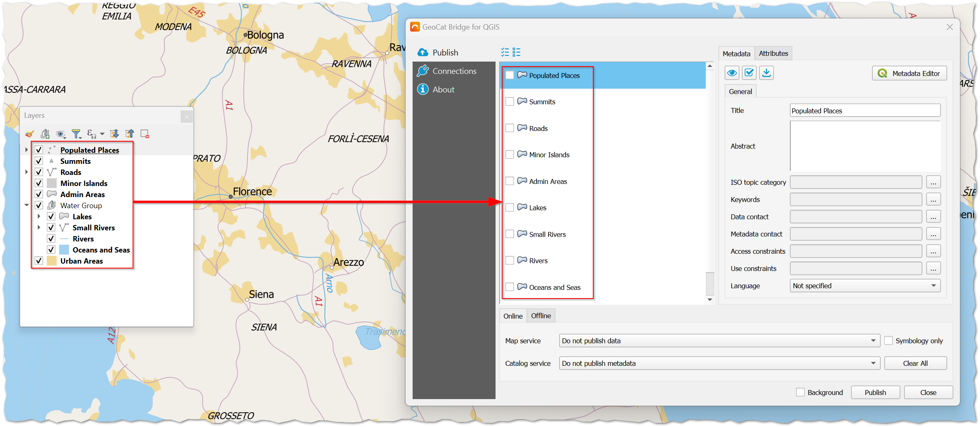980x427 pixels.
Task: Click the Expand All layers icon
Action: coord(114,133)
